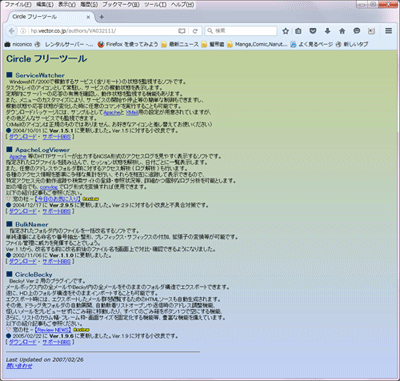Click ダウンロード link under BulkNamer
Image resolution: width=400 pixels, height=381 pixels.
pos(23,261)
